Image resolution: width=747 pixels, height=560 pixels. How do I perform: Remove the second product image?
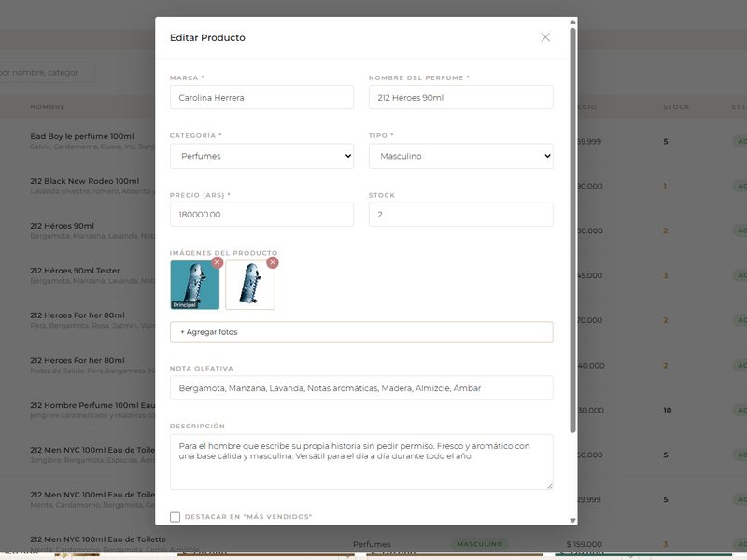pyautogui.click(x=273, y=262)
